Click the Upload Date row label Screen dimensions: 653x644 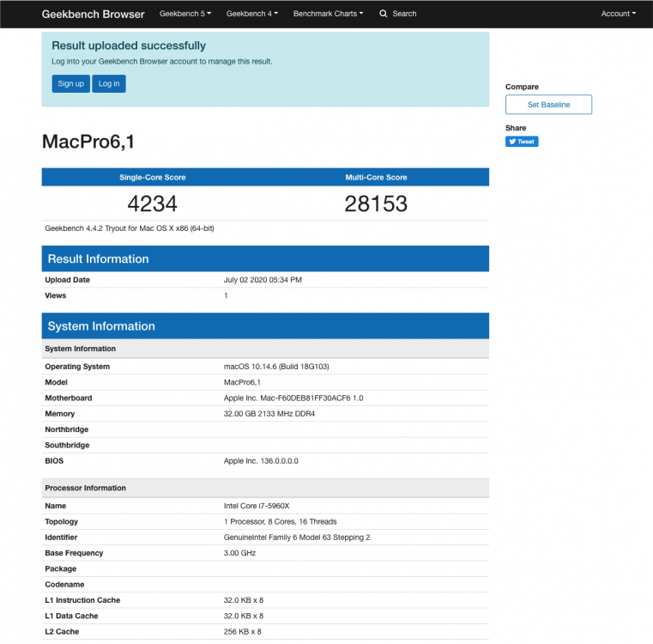click(x=68, y=280)
